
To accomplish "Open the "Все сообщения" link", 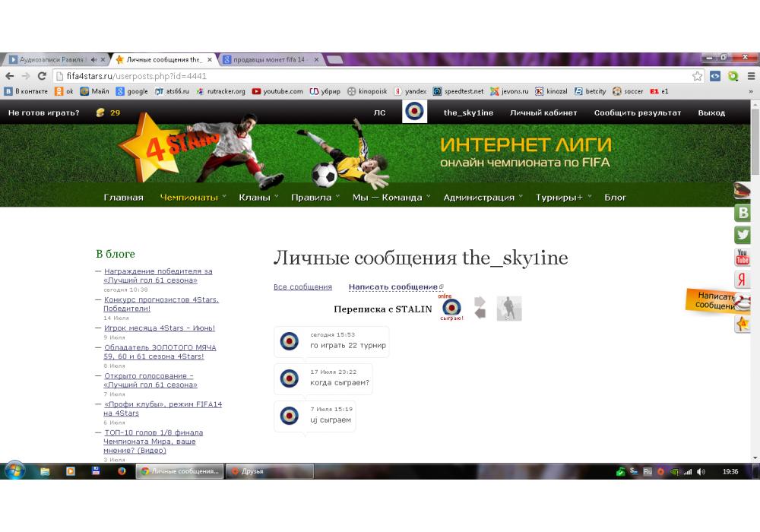I will pos(302,287).
